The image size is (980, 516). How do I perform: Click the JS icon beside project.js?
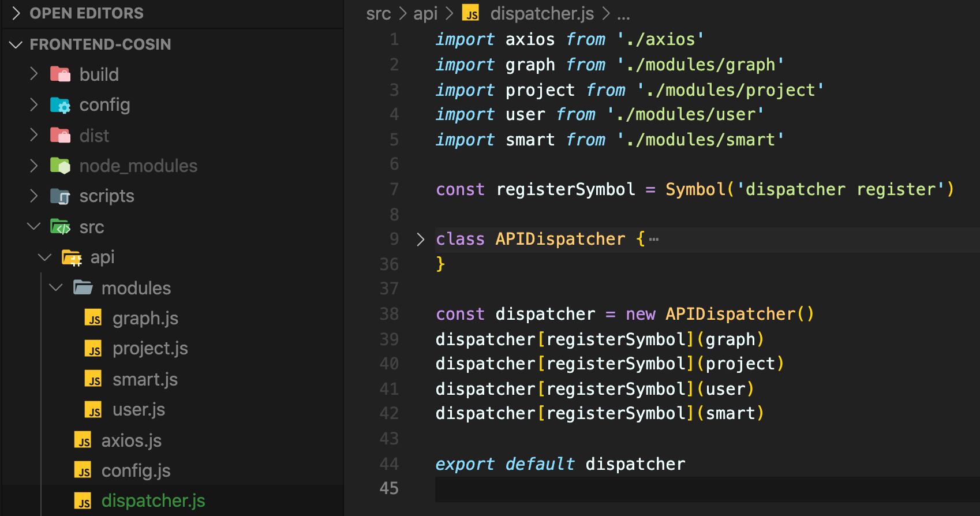93,348
